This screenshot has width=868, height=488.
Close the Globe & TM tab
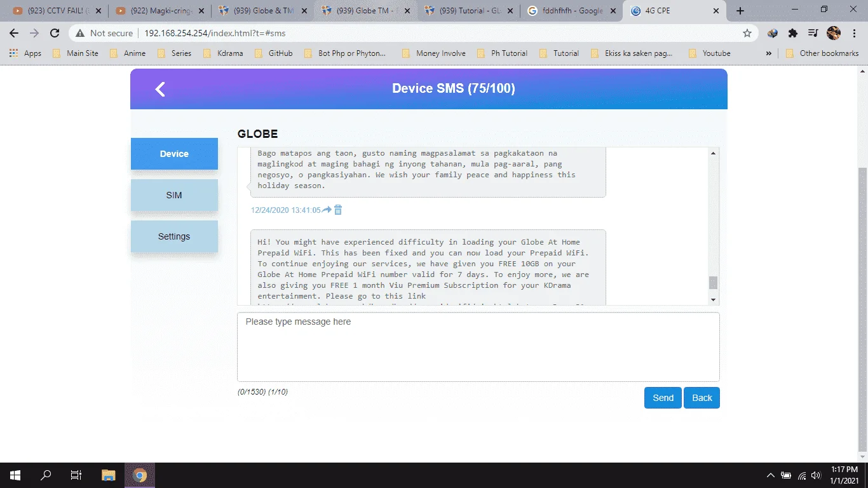pyautogui.click(x=305, y=11)
